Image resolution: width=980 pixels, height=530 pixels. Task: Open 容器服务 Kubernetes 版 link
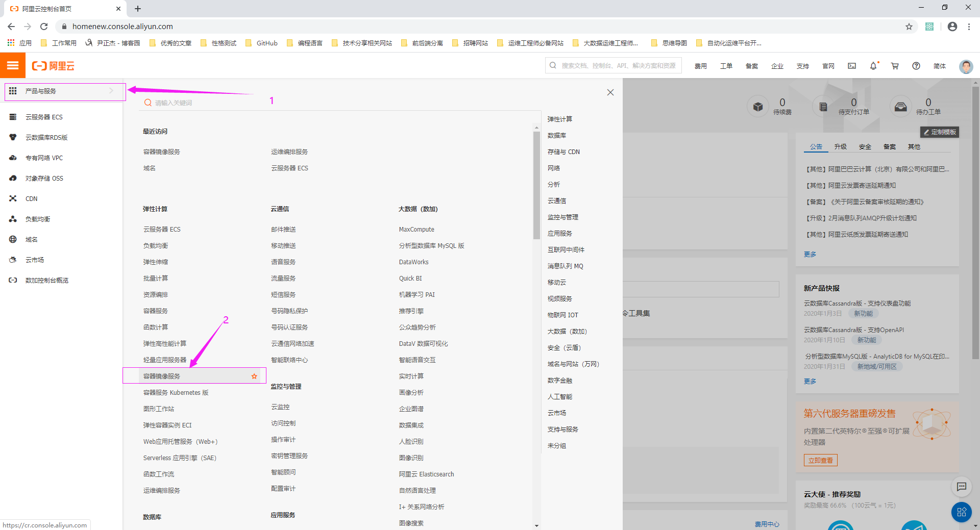click(x=176, y=393)
